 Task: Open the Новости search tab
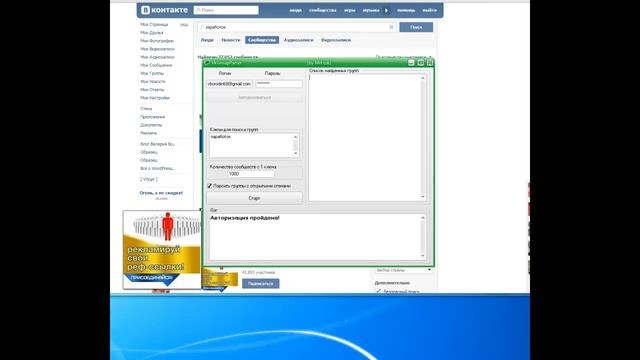coord(231,40)
